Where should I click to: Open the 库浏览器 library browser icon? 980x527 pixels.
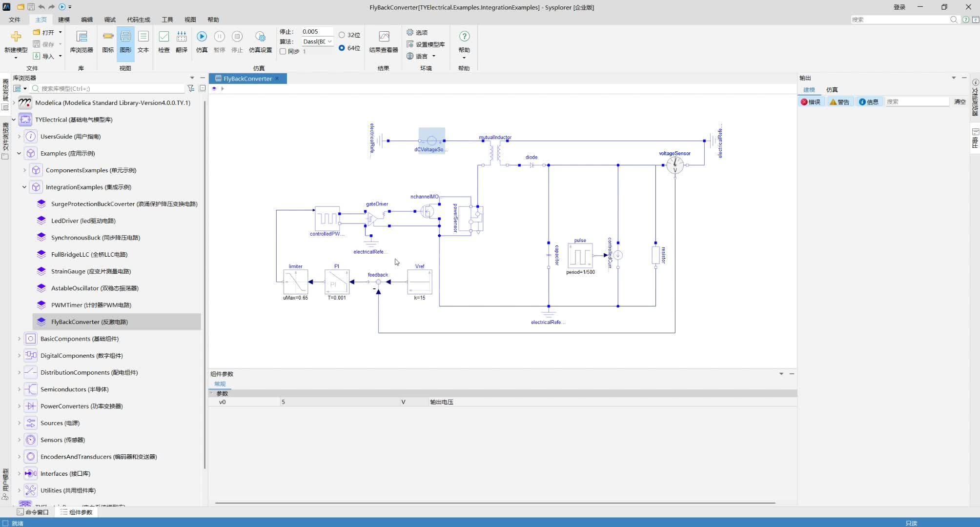click(x=82, y=37)
